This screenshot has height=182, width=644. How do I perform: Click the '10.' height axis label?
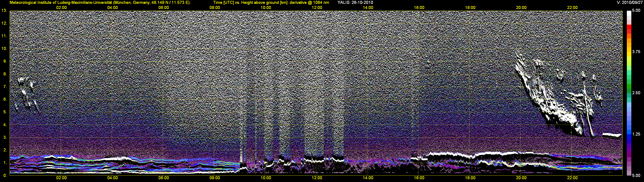tap(4, 49)
